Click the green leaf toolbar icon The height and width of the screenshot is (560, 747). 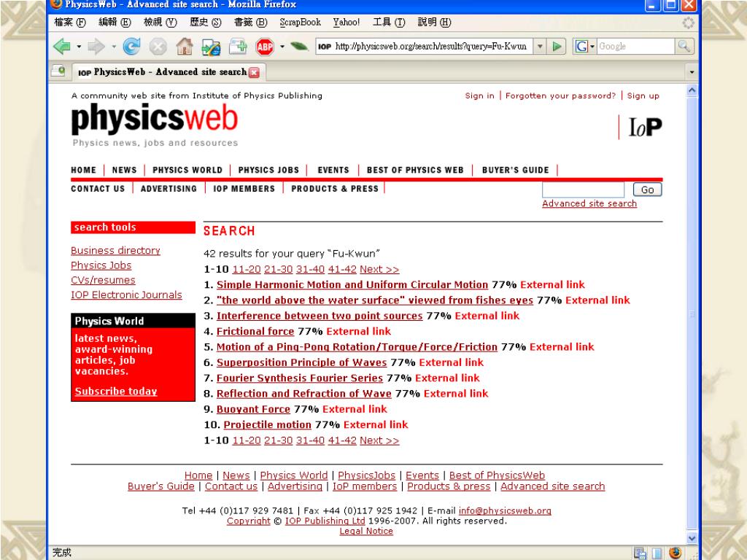tap(299, 46)
